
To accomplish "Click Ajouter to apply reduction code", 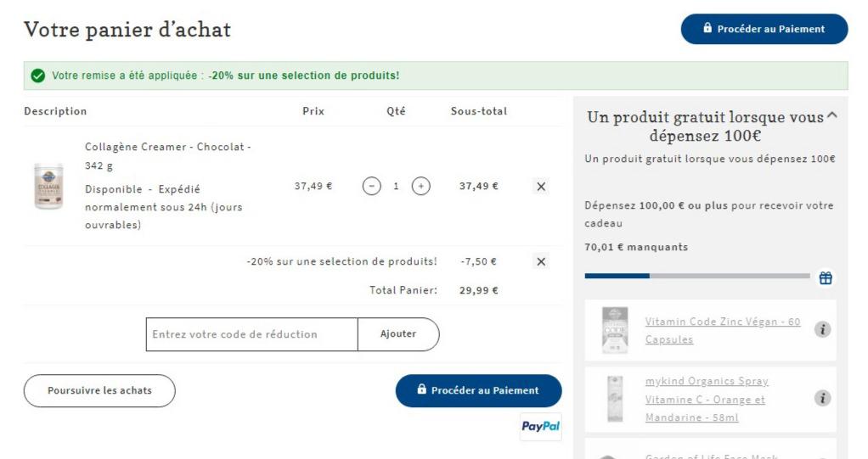I will (398, 334).
